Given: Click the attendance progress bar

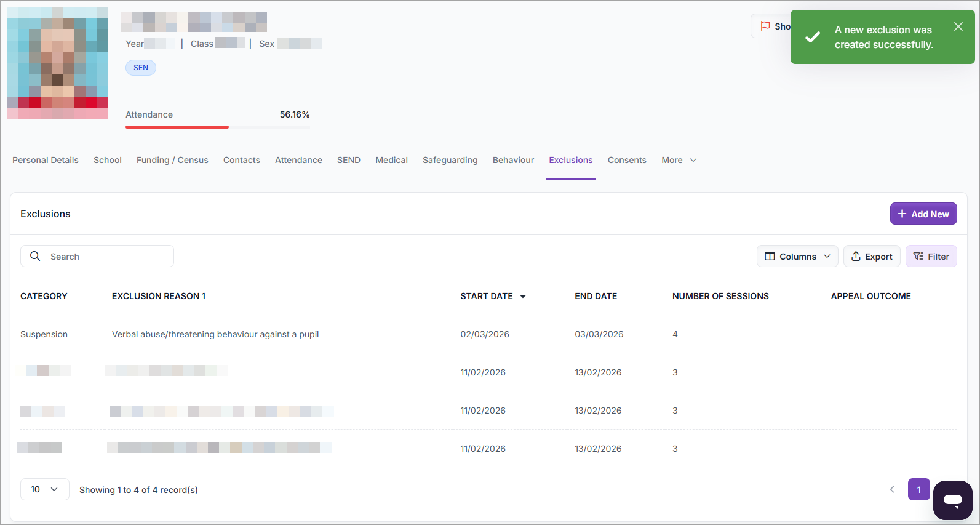Looking at the screenshot, I should coord(217,127).
